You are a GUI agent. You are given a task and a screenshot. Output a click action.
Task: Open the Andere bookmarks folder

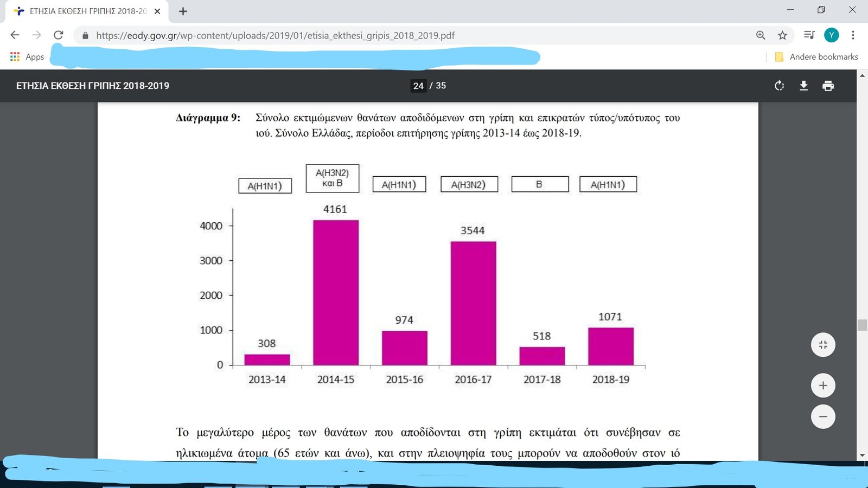click(817, 57)
